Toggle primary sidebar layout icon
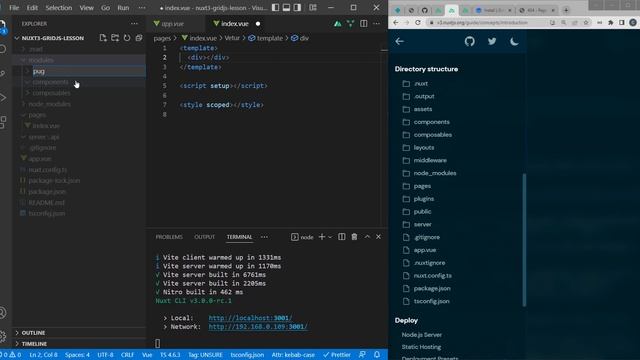The image size is (640, 360). point(276,7)
